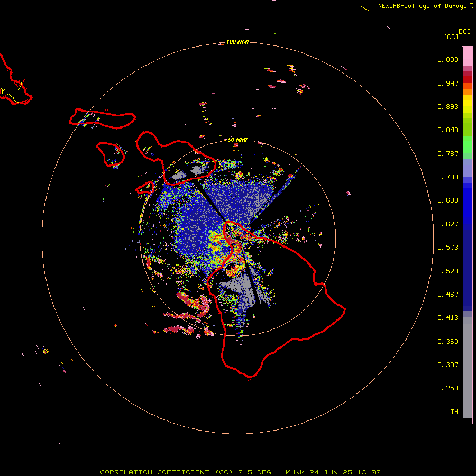Select the 0.253 scale value
The image size is (476, 476).
(448, 388)
